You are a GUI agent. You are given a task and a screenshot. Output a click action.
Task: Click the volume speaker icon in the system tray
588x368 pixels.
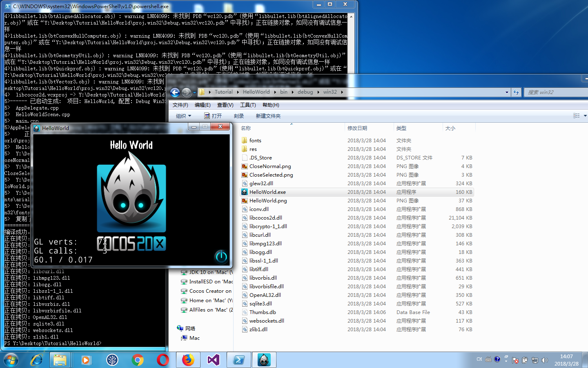[x=544, y=360]
